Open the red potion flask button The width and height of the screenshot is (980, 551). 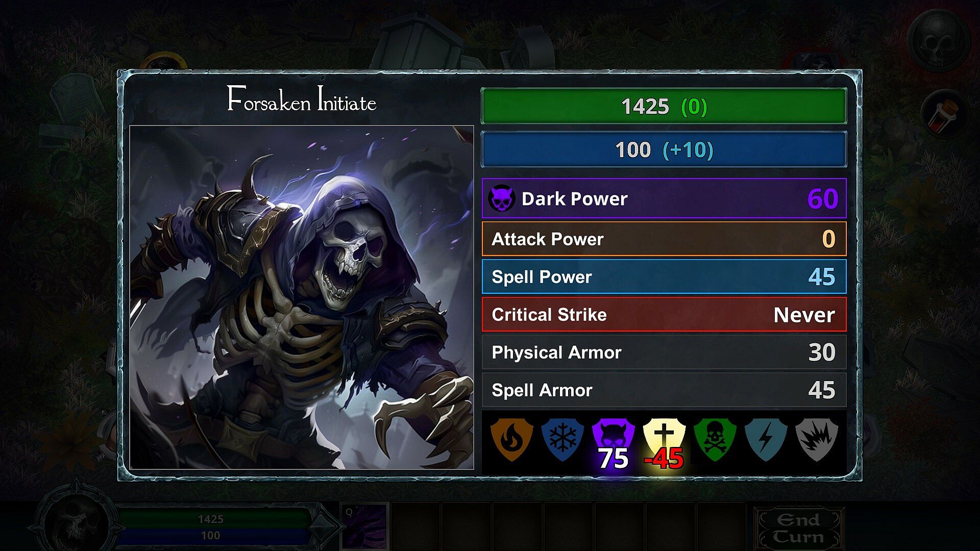[x=945, y=114]
